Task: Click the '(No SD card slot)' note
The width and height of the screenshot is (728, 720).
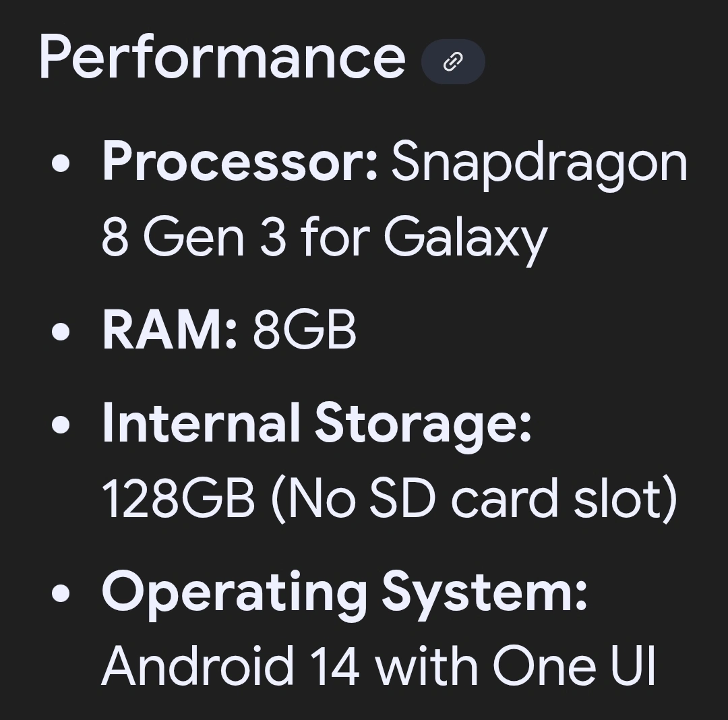Action: (x=473, y=499)
